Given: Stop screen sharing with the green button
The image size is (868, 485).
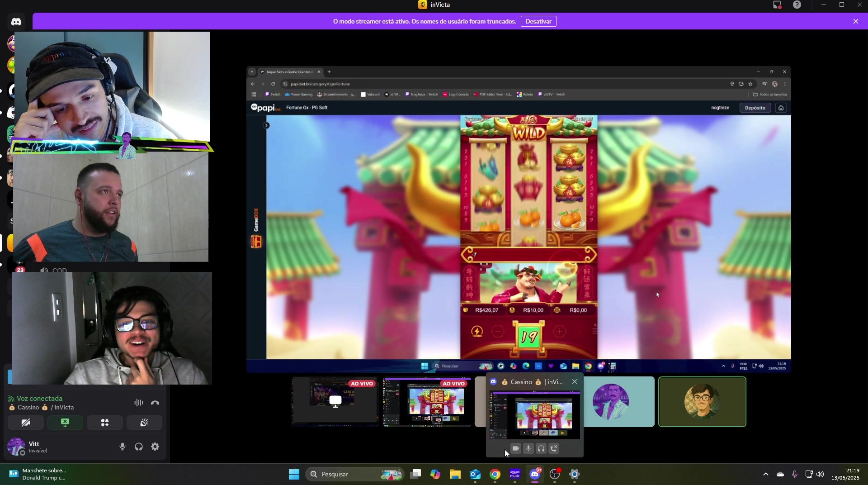Looking at the screenshot, I should coord(65,423).
